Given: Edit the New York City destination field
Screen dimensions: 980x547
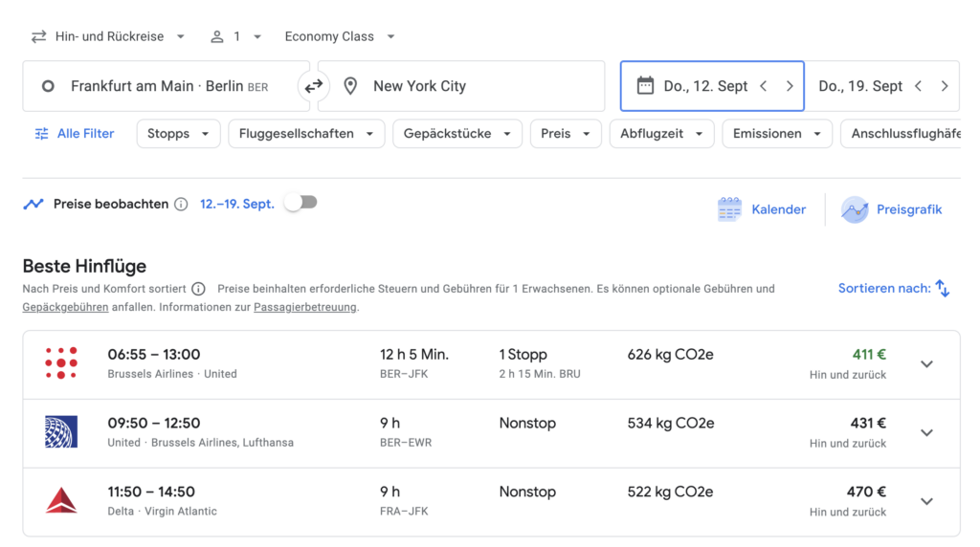Looking at the screenshot, I should coord(461,86).
